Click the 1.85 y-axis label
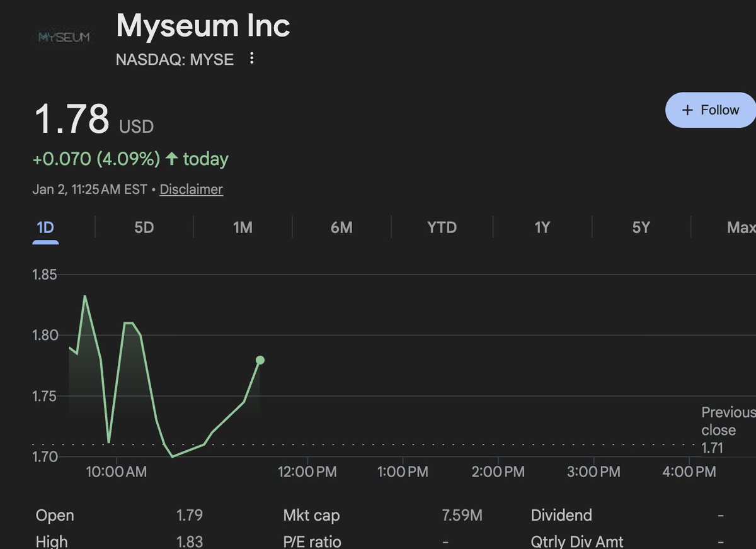Image resolution: width=756 pixels, height=549 pixels. point(45,274)
